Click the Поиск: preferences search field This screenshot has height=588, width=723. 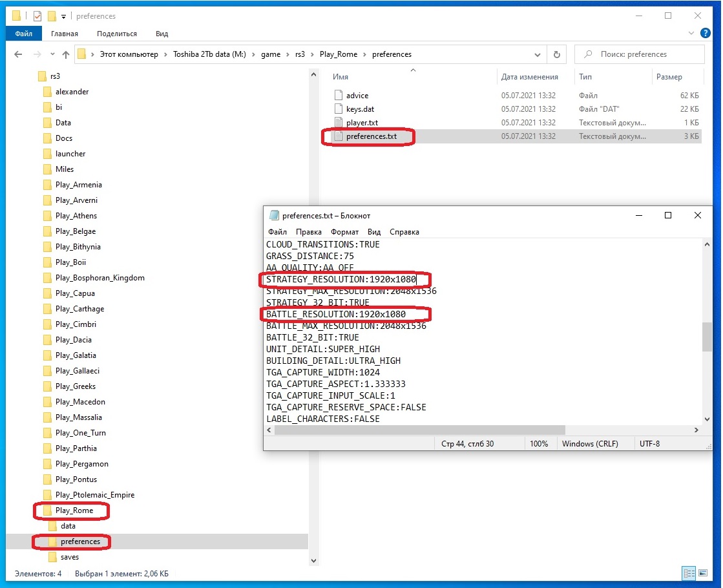tap(640, 54)
